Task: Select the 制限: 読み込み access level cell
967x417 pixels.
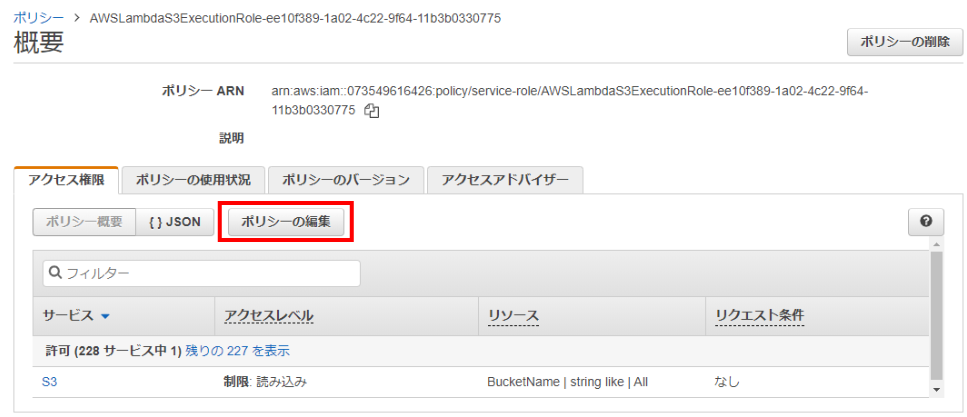Action: pos(265,382)
